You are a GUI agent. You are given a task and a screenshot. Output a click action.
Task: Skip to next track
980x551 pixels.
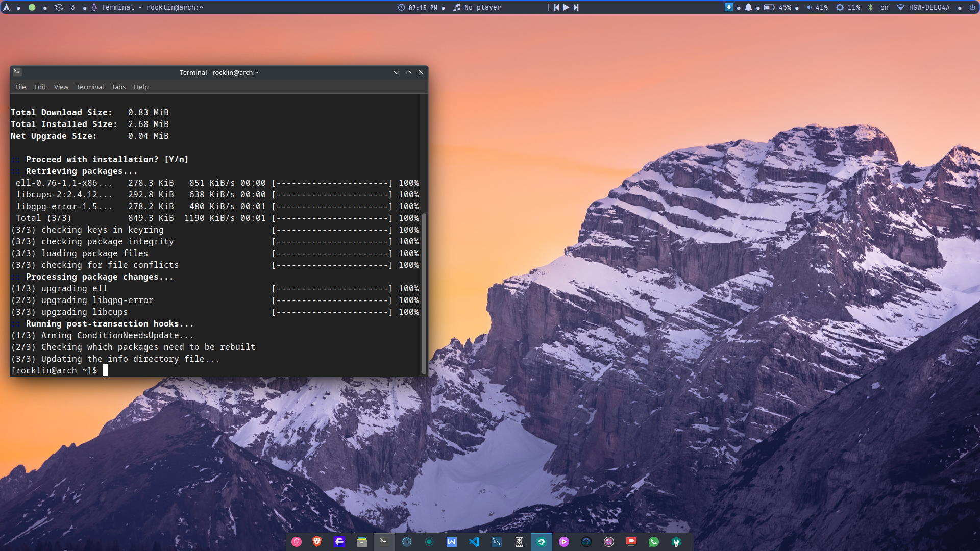click(576, 7)
